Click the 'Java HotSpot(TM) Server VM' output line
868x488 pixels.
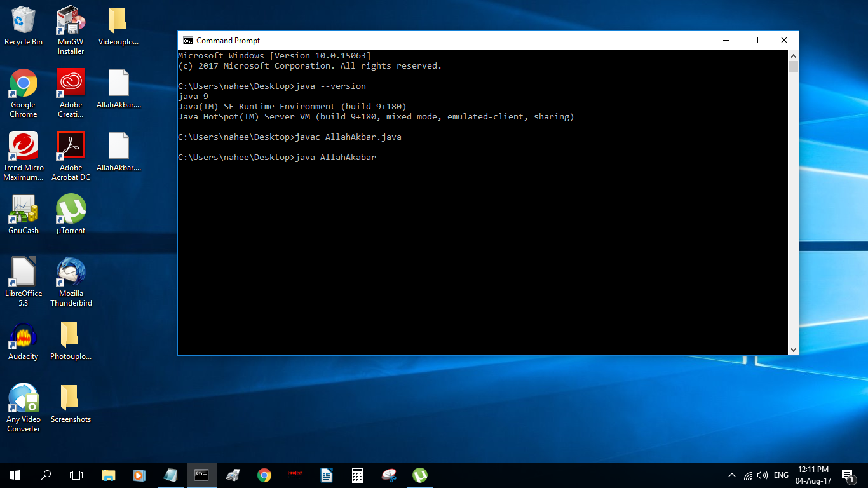[376, 116]
